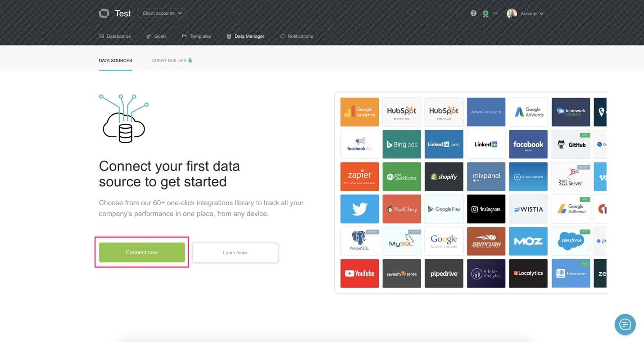Select the GitHub integration tile

(x=571, y=144)
